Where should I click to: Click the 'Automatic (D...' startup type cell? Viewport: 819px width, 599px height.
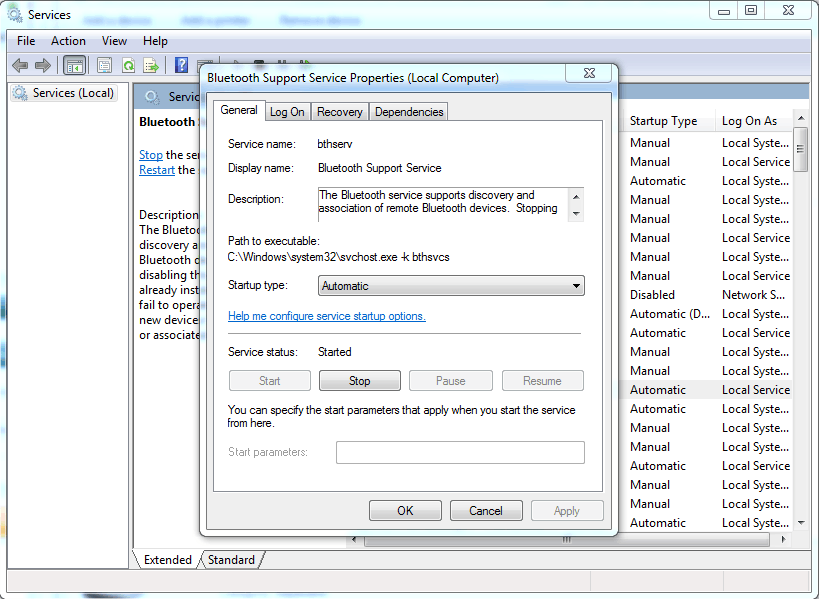670,314
